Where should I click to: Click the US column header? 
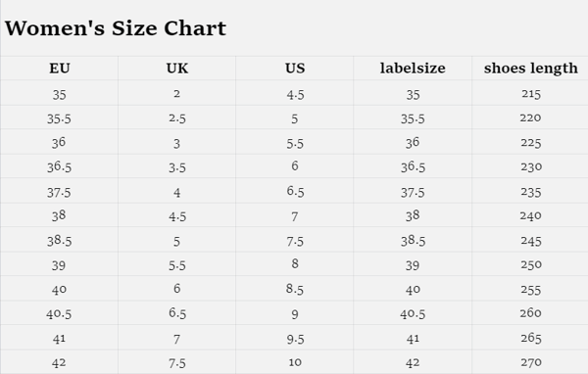(295, 69)
